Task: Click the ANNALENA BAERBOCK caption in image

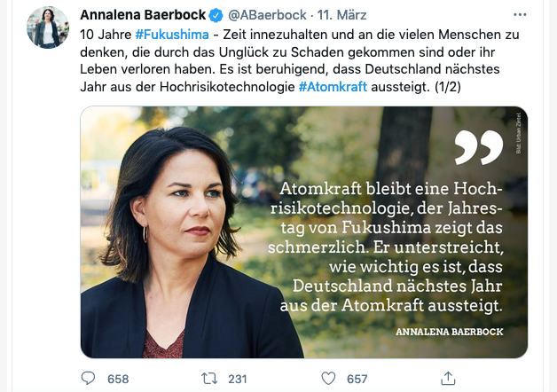Action: (450, 332)
